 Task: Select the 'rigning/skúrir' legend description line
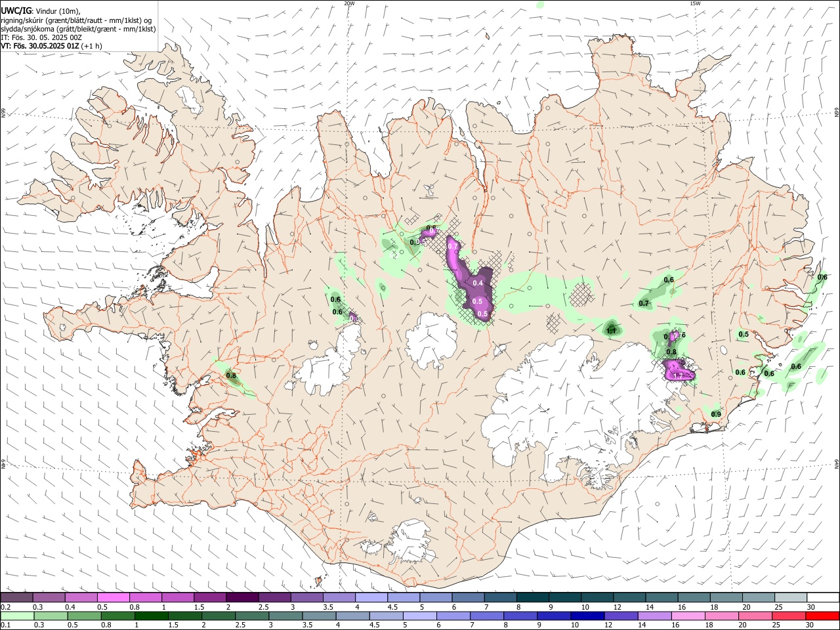click(x=76, y=20)
